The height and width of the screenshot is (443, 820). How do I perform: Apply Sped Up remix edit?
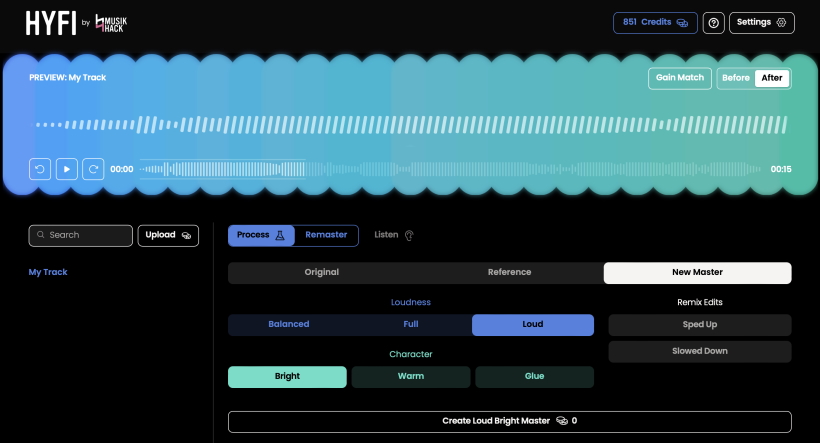click(x=700, y=325)
